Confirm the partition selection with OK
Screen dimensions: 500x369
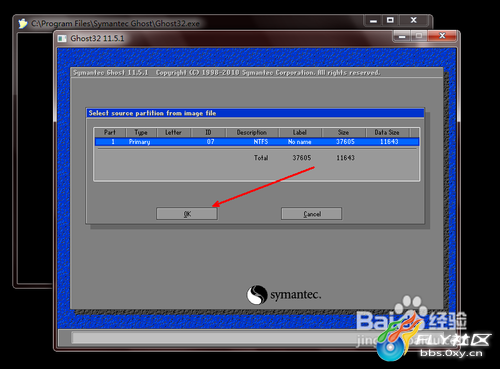click(x=187, y=214)
